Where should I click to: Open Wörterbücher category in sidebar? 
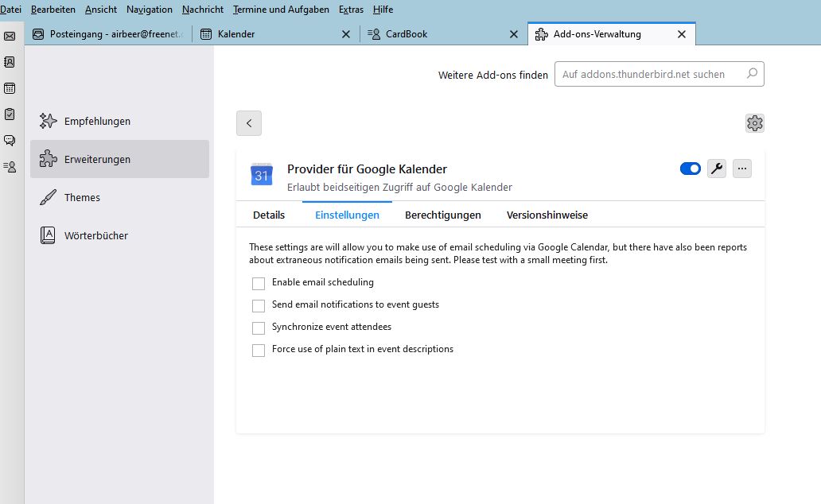coord(95,236)
